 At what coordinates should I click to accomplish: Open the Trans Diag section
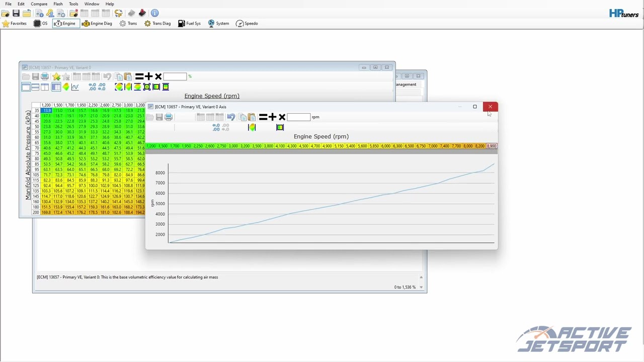click(x=157, y=24)
